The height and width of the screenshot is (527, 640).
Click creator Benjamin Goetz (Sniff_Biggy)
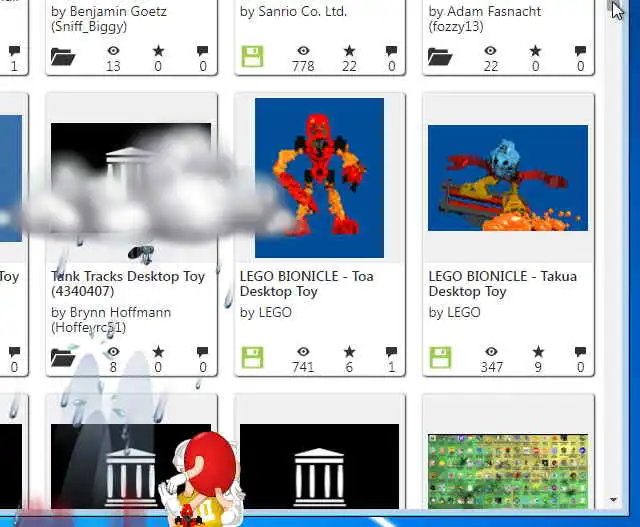(x=109, y=18)
